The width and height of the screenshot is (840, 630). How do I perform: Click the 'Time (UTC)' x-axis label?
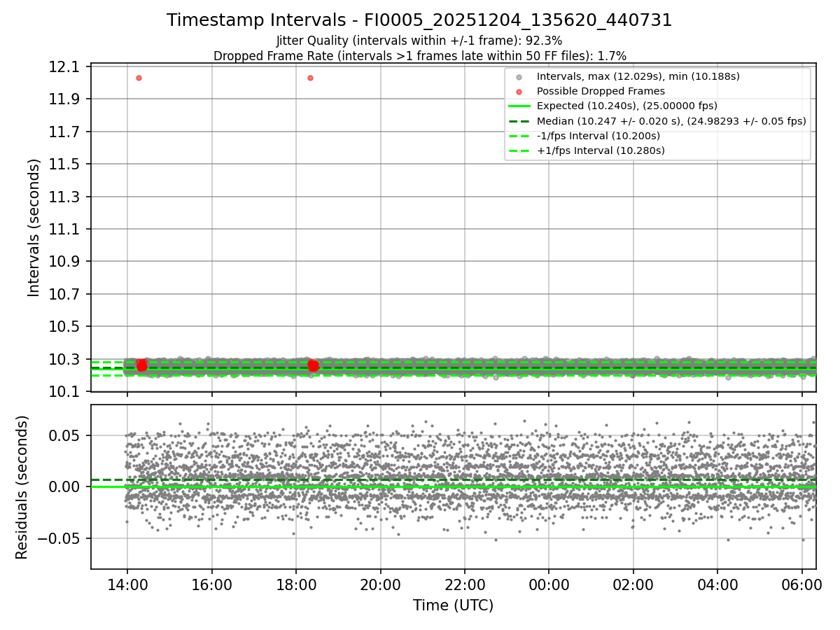[x=453, y=605]
